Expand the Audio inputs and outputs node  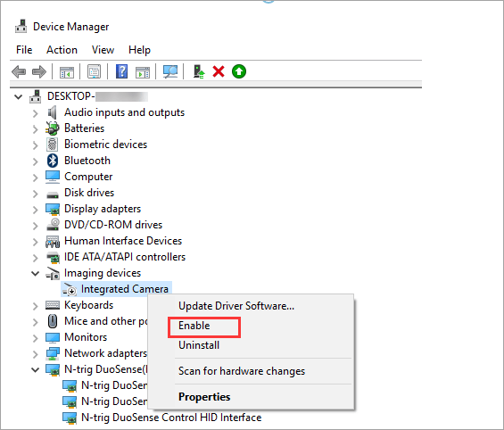tap(35, 112)
